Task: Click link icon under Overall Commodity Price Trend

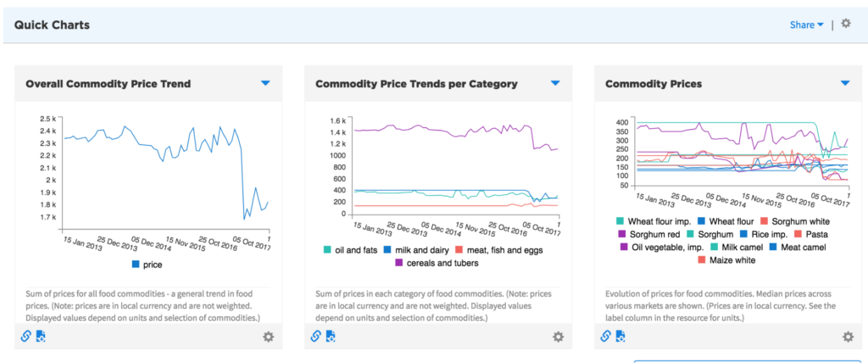Action: point(25,336)
